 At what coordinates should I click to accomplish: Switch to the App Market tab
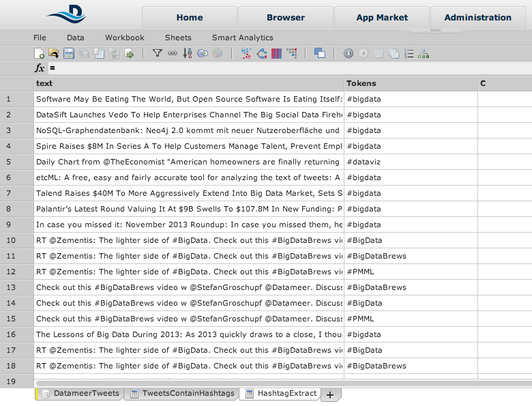click(382, 18)
